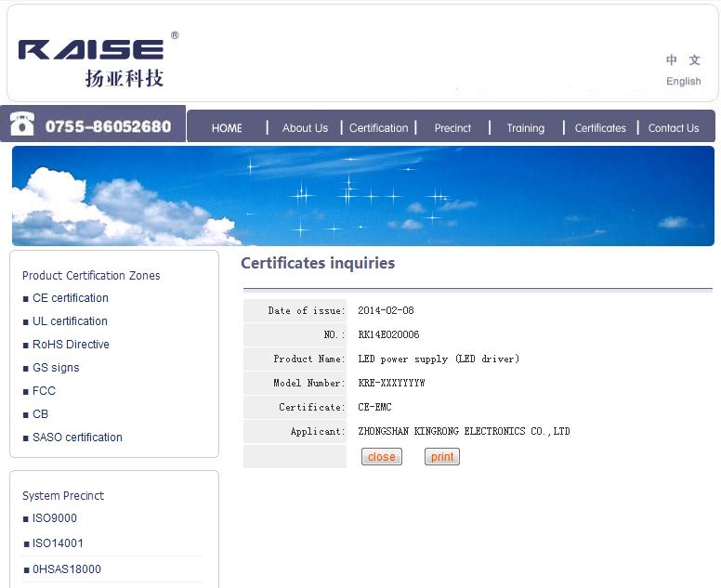Click the phone number 0755-86052680
The image size is (721, 588).
pyautogui.click(x=108, y=126)
